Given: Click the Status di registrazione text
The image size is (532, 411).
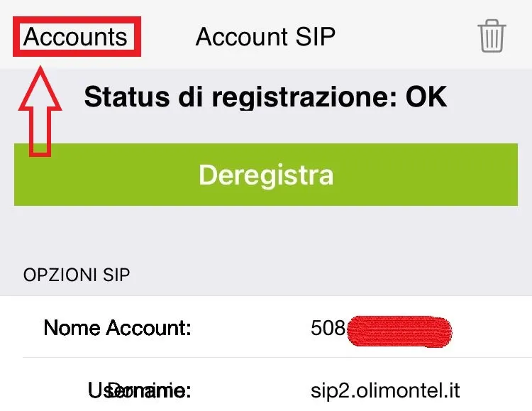Looking at the screenshot, I should coord(265,97).
